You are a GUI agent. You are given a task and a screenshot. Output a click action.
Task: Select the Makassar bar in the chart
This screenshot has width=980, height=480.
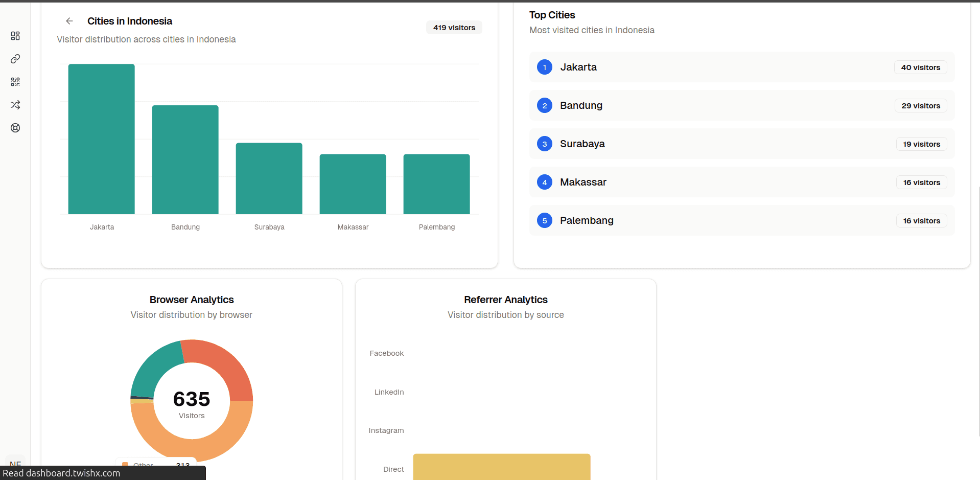coord(353,184)
